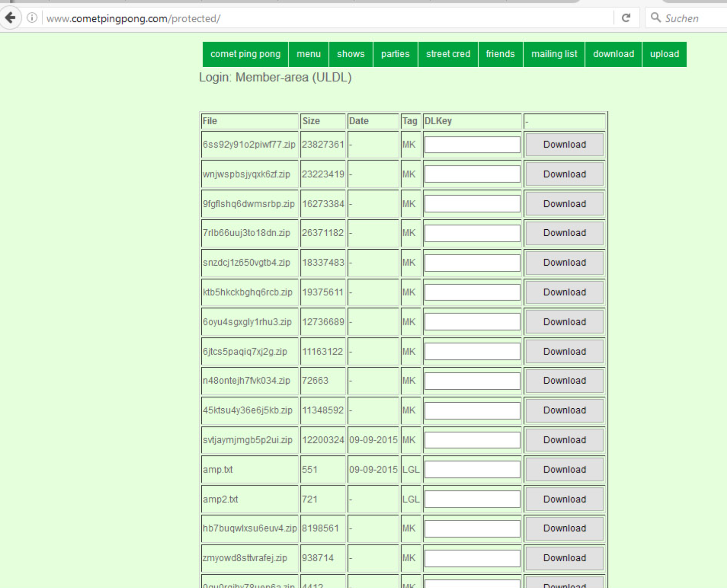This screenshot has width=727, height=588.
Task: Click DLKey field for amp2.txt
Action: click(x=472, y=499)
